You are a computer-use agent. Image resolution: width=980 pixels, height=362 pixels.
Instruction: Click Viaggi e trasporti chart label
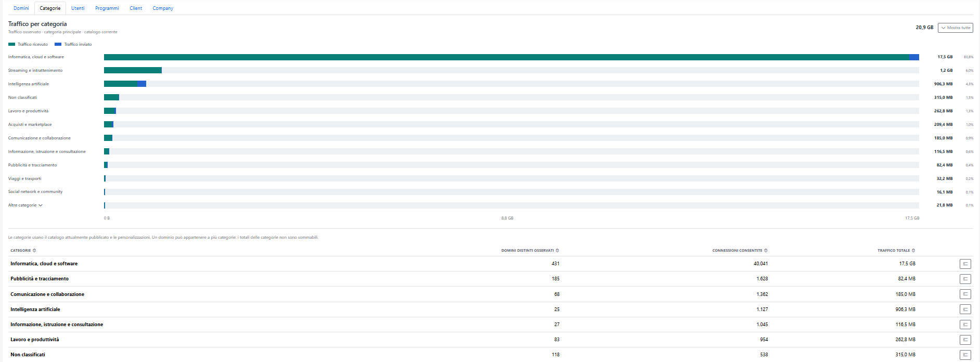point(24,178)
